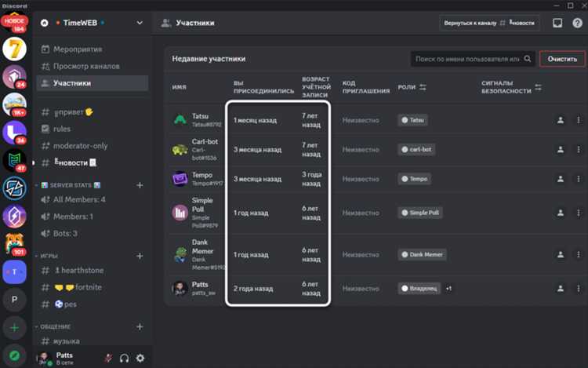Open more options for Simple Poll row
The image size is (588, 368).
(x=579, y=213)
